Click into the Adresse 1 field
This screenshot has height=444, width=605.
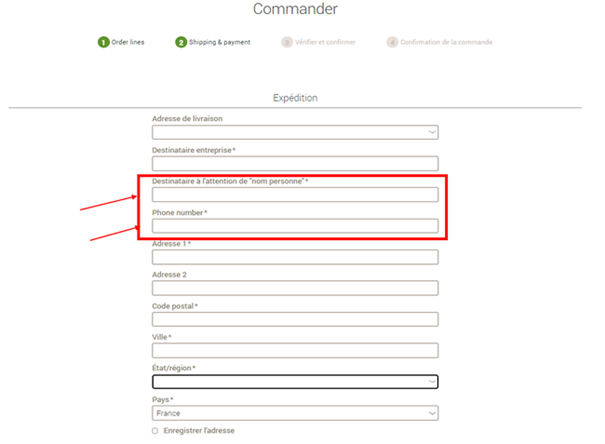point(295,257)
